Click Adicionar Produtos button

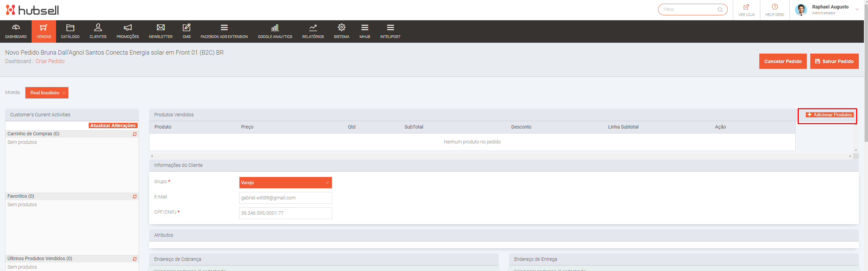[x=829, y=115]
